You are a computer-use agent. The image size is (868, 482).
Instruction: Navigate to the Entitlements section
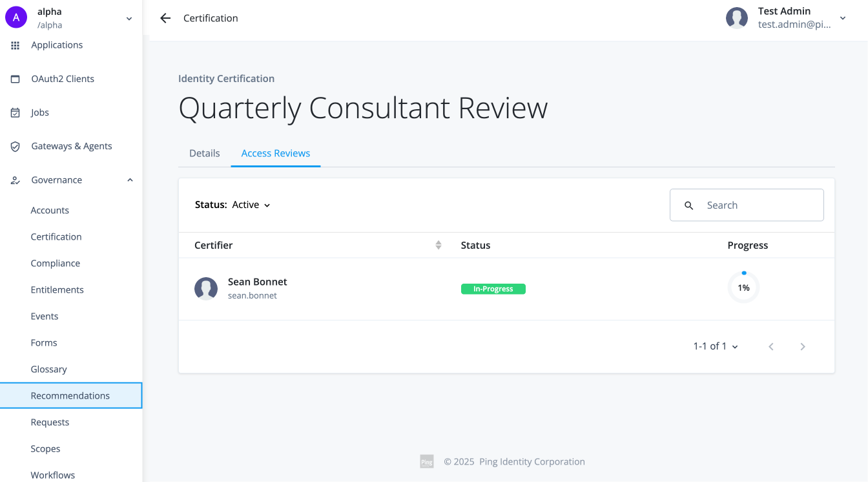point(57,289)
